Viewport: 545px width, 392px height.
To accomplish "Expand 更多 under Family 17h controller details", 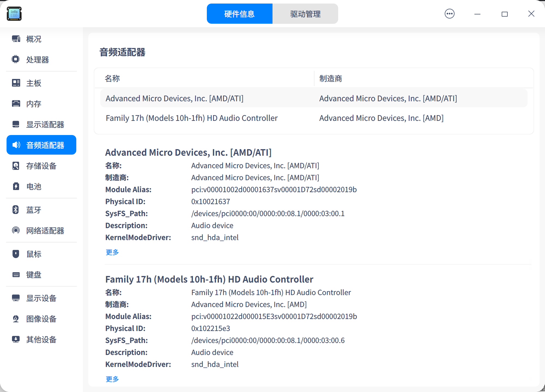I will click(x=112, y=379).
